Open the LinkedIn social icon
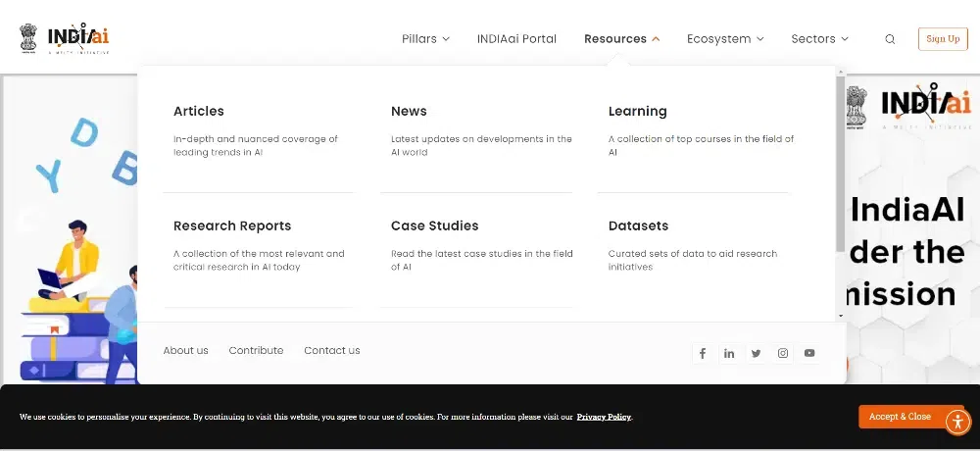The image size is (980, 451). [x=729, y=353]
